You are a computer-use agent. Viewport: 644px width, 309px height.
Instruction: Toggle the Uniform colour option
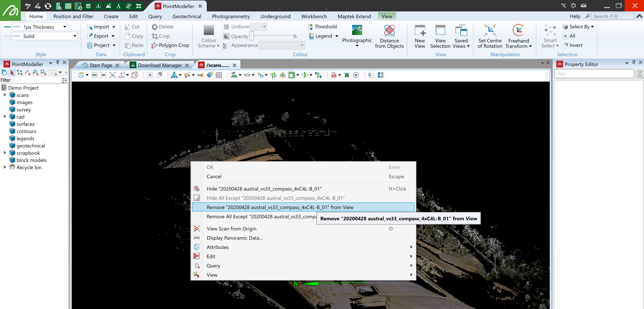tap(237, 27)
